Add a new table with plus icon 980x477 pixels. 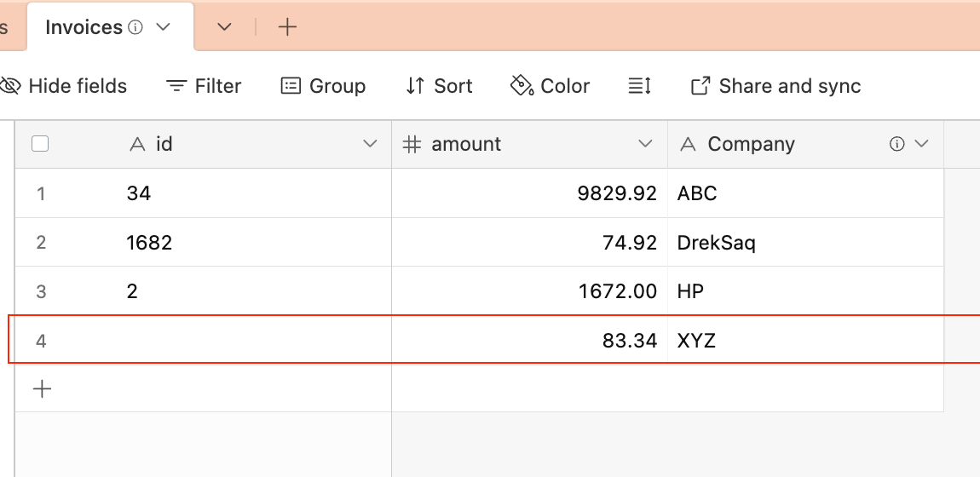click(287, 27)
